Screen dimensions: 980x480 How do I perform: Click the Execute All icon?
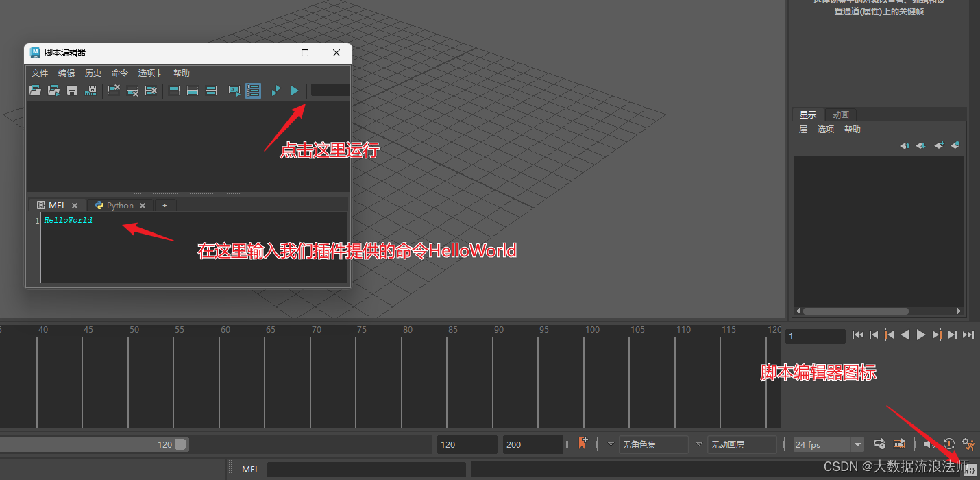(276, 91)
